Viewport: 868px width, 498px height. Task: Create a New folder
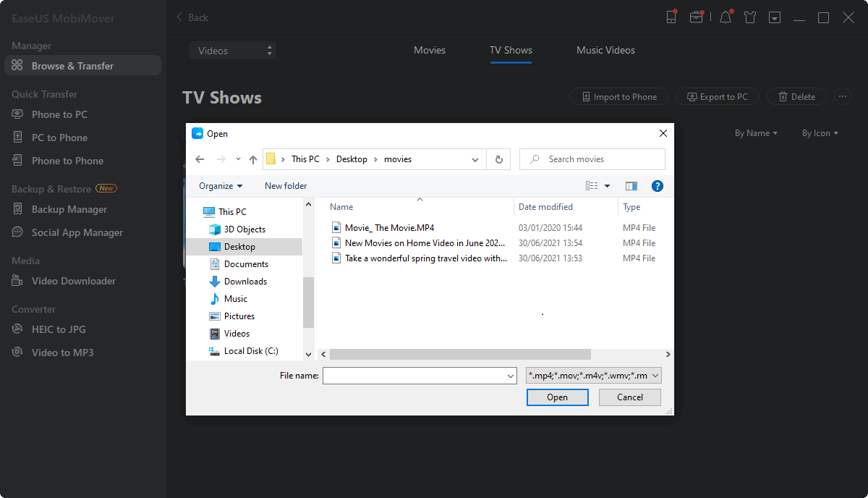pyautogui.click(x=286, y=186)
